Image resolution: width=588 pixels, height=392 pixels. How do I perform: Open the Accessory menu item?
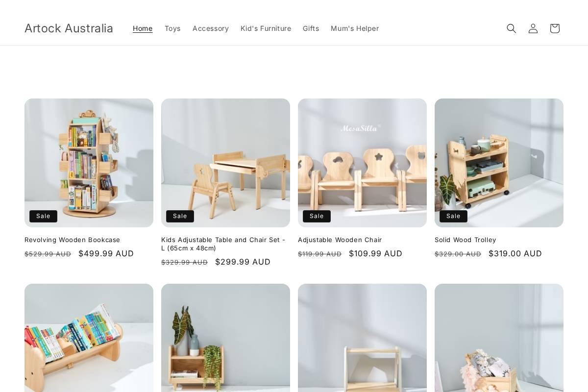point(211,28)
